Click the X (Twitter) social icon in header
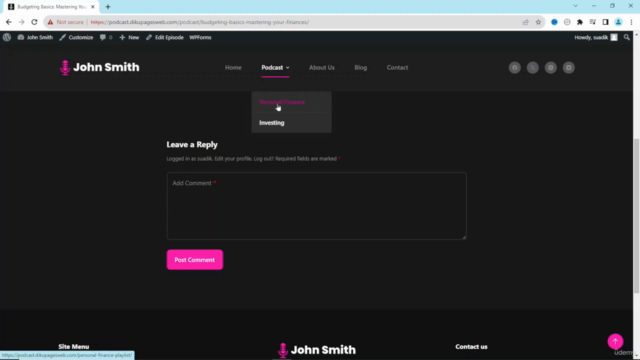 click(x=533, y=68)
